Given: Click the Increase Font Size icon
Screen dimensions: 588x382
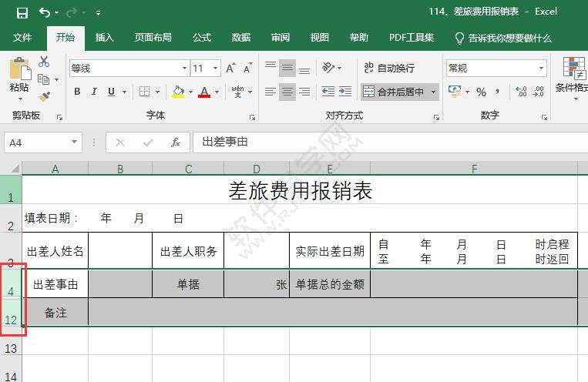Looking at the screenshot, I should 230,69.
